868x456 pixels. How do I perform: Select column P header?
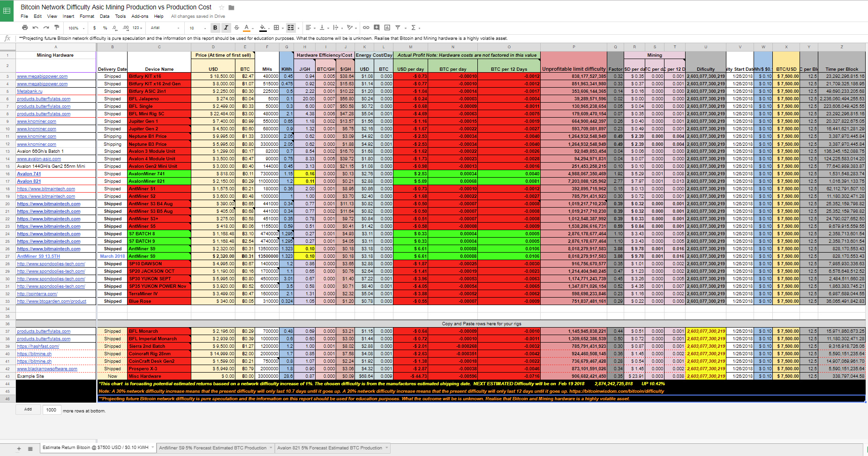point(574,47)
